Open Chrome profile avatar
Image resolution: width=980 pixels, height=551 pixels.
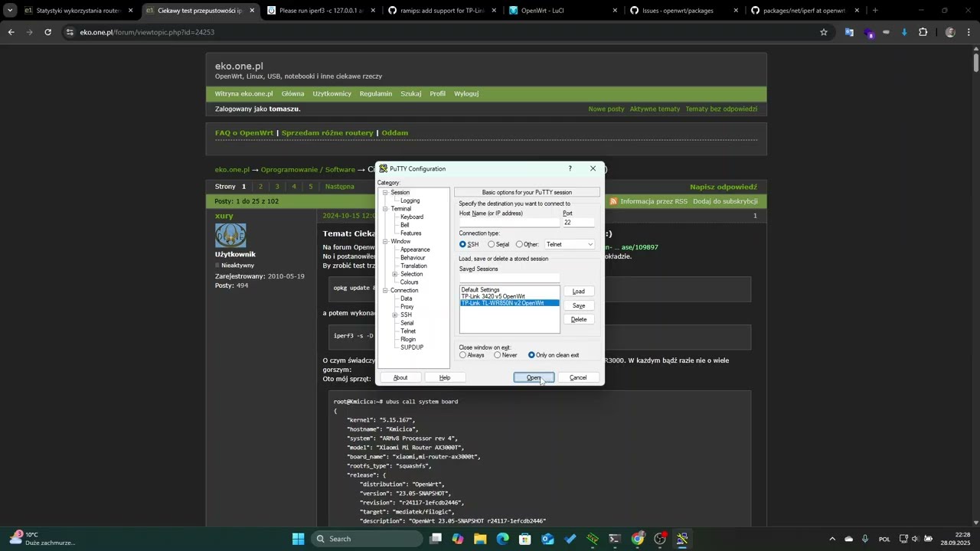tap(950, 32)
